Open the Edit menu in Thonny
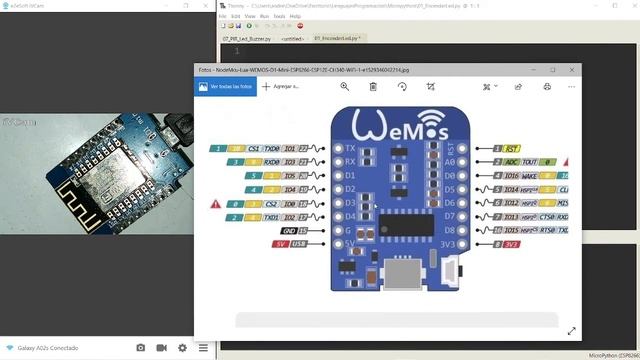640x360 pixels. point(236,16)
